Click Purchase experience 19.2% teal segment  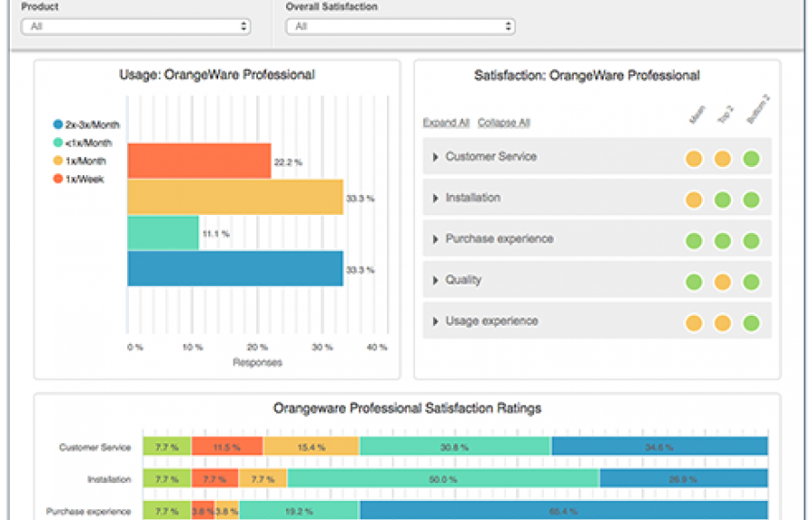(x=300, y=511)
